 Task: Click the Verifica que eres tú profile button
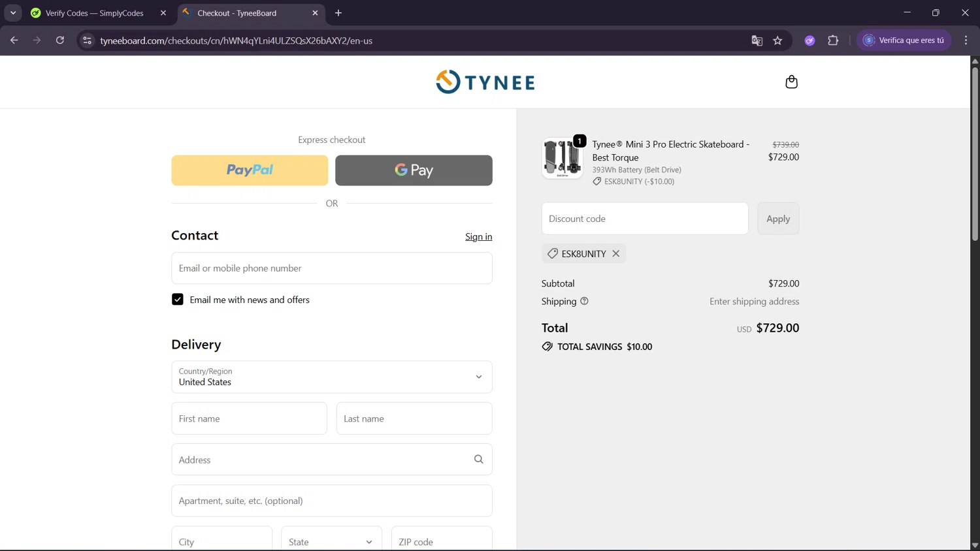(x=904, y=40)
